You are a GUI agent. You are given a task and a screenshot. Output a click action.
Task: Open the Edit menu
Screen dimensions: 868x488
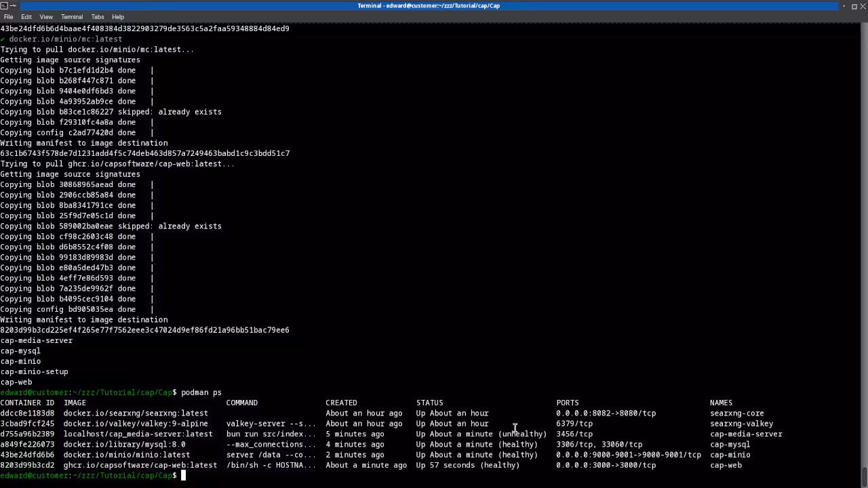(26, 17)
